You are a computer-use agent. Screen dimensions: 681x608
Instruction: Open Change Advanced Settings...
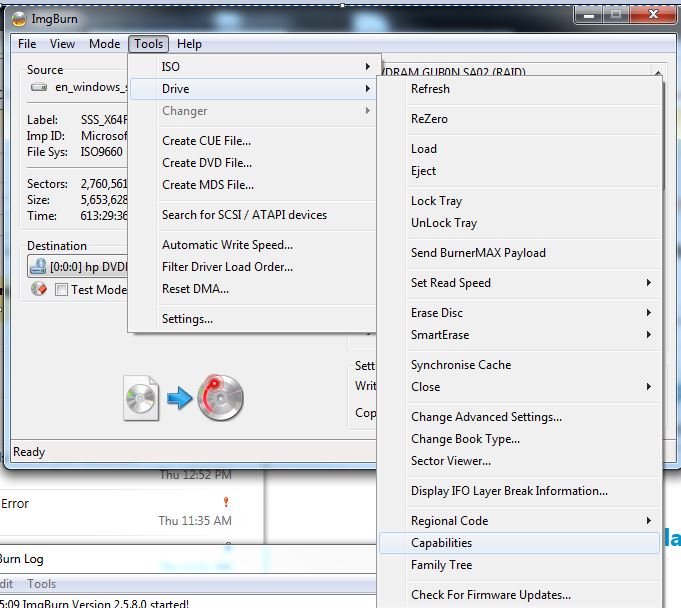pos(520,417)
